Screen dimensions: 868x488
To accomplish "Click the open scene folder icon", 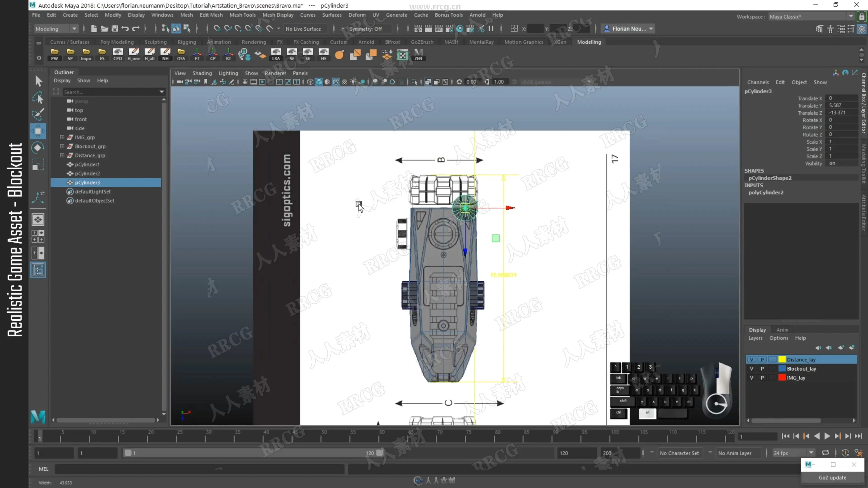I will pyautogui.click(x=104, y=29).
